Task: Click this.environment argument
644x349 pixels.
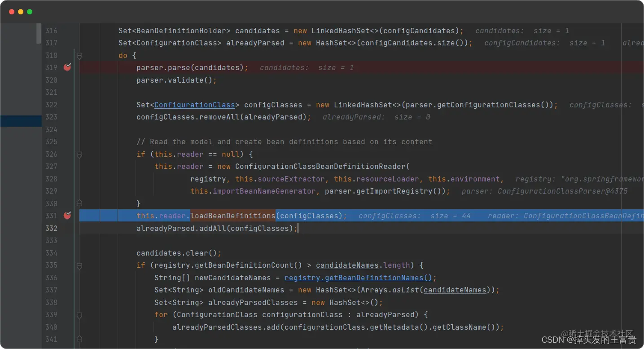Action: point(464,179)
